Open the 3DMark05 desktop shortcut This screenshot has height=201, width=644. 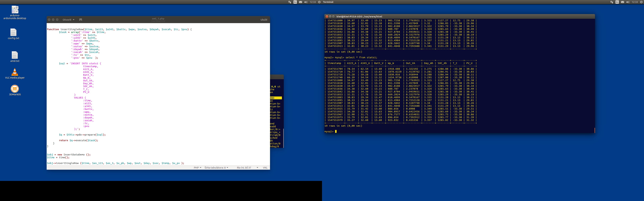click(x=15, y=89)
